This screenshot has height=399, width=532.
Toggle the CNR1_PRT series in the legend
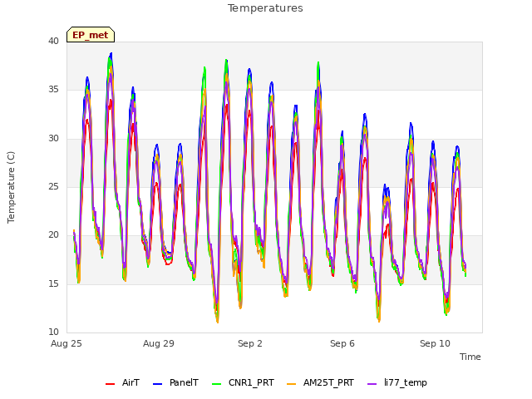click(243, 382)
